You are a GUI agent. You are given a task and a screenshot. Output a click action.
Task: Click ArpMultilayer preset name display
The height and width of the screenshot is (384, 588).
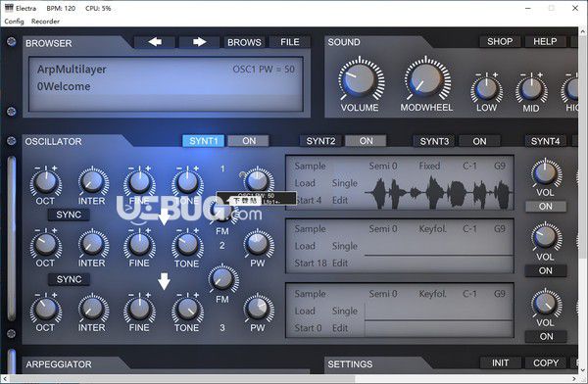72,69
